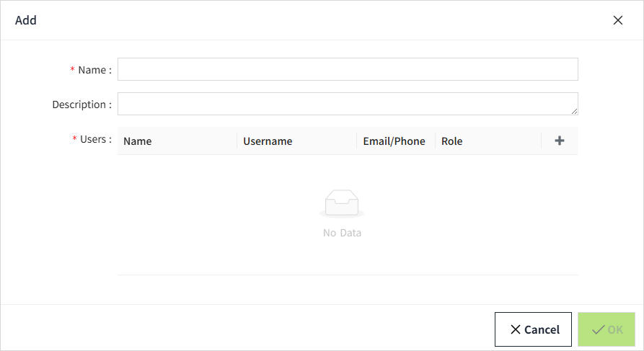The width and height of the screenshot is (644, 351).
Task: Click the Description box resize handle
Action: point(575,112)
